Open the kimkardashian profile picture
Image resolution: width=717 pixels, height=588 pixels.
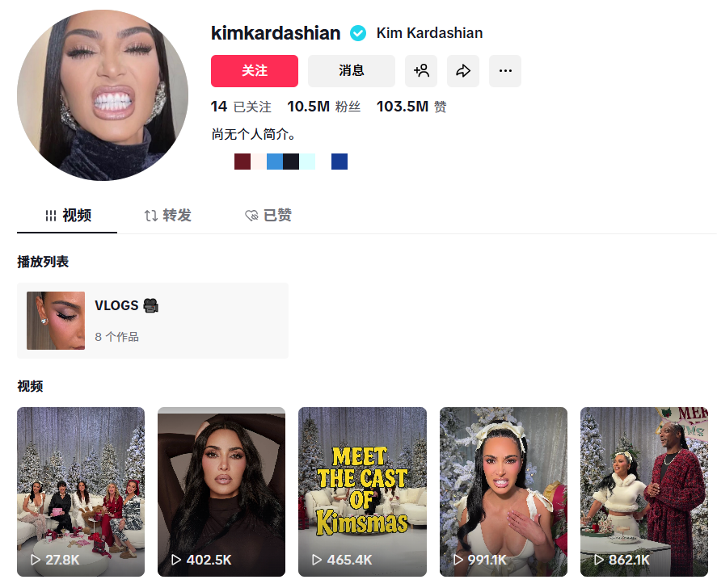[103, 95]
